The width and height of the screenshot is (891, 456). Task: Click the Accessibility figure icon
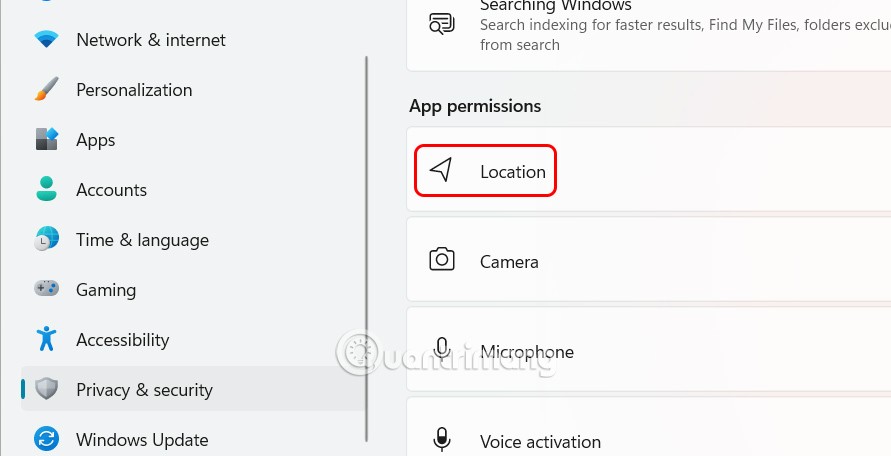pos(46,340)
